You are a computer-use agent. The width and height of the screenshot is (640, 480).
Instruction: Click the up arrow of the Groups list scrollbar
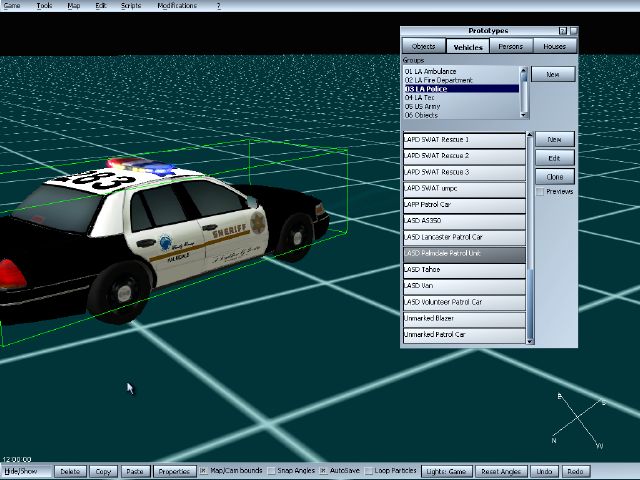tap(524, 70)
